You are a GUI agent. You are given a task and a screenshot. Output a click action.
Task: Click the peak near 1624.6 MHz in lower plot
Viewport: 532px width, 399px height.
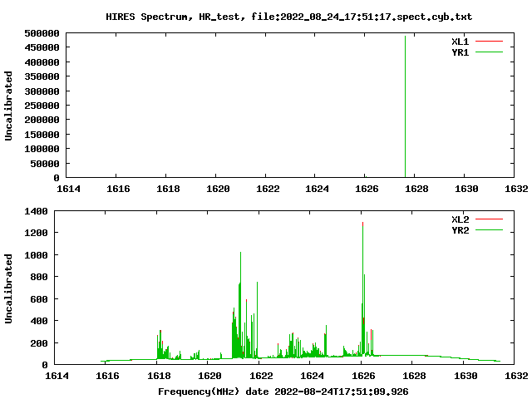326,341
